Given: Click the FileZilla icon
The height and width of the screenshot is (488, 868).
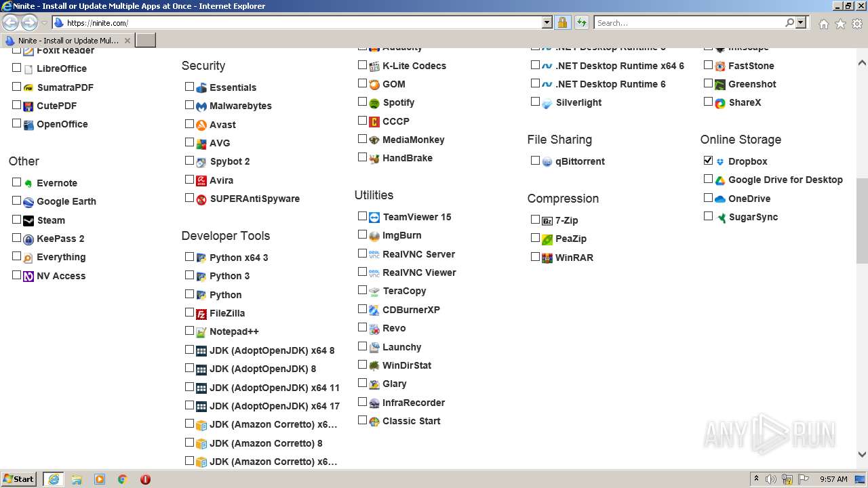Looking at the screenshot, I should click(201, 314).
